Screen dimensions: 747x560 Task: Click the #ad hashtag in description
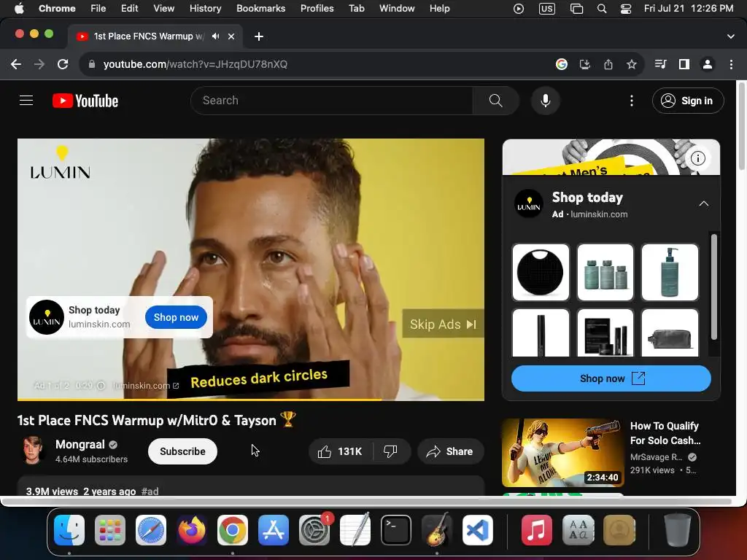click(x=150, y=491)
